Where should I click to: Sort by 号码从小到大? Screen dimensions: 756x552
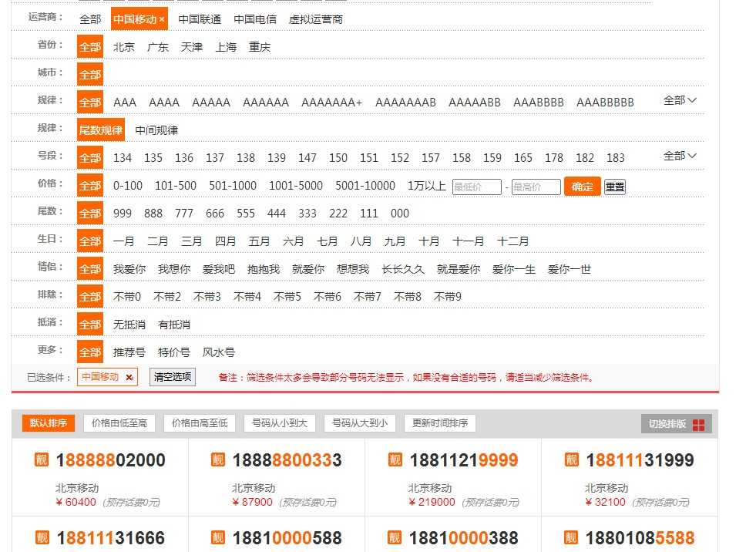click(x=280, y=423)
